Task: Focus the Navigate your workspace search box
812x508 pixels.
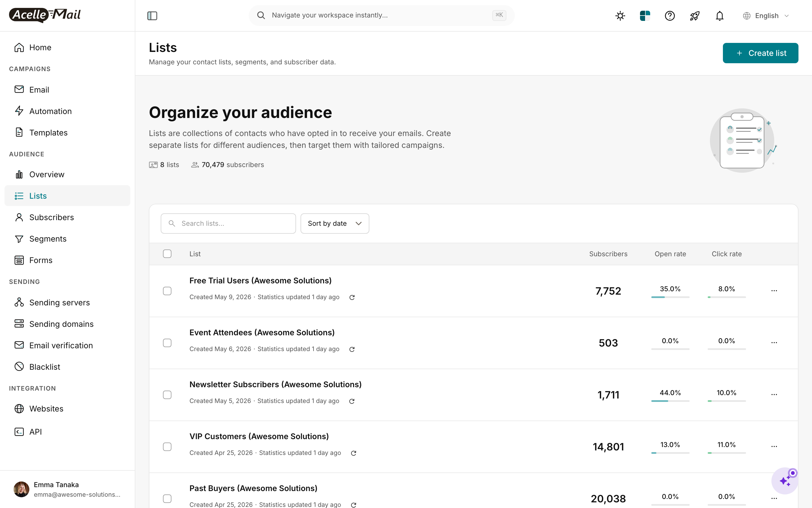Action: (381, 15)
